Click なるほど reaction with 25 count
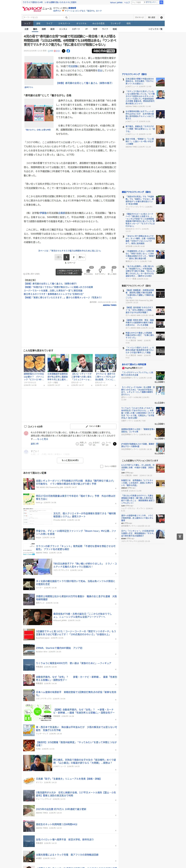Image resolution: width=186 pixels, height=868 pixels. tap(94, 444)
